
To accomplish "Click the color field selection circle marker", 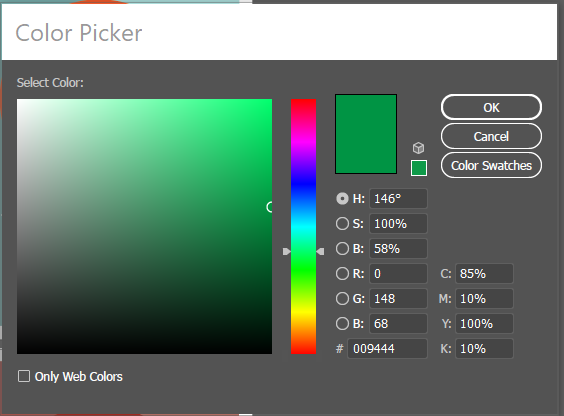I will point(269,207).
